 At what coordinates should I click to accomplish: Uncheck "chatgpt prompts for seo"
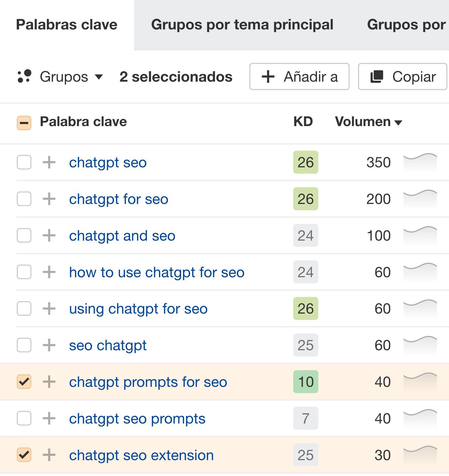click(x=24, y=382)
